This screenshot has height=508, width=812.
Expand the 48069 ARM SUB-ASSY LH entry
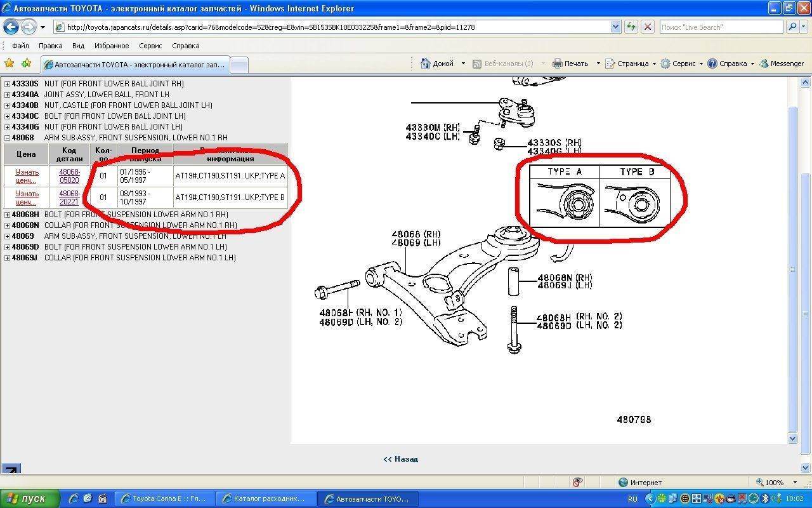[x=8, y=236]
